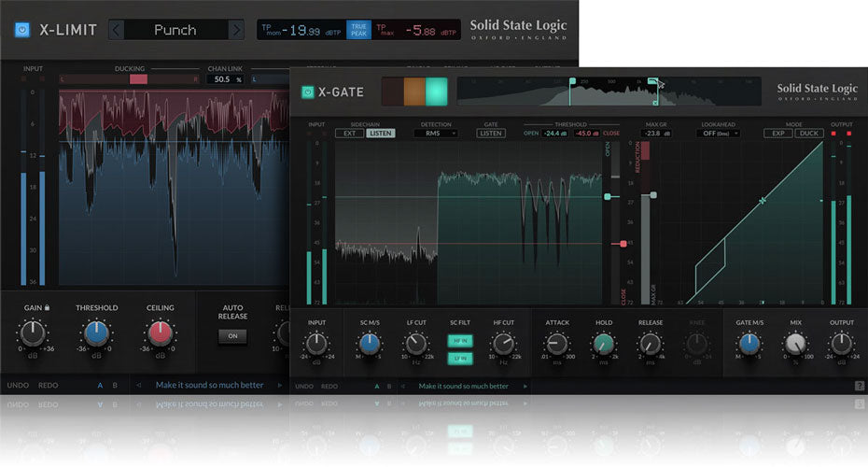This screenshot has width=868, height=467.
Task: Toggle LF IN sidechain filter
Action: (x=460, y=359)
